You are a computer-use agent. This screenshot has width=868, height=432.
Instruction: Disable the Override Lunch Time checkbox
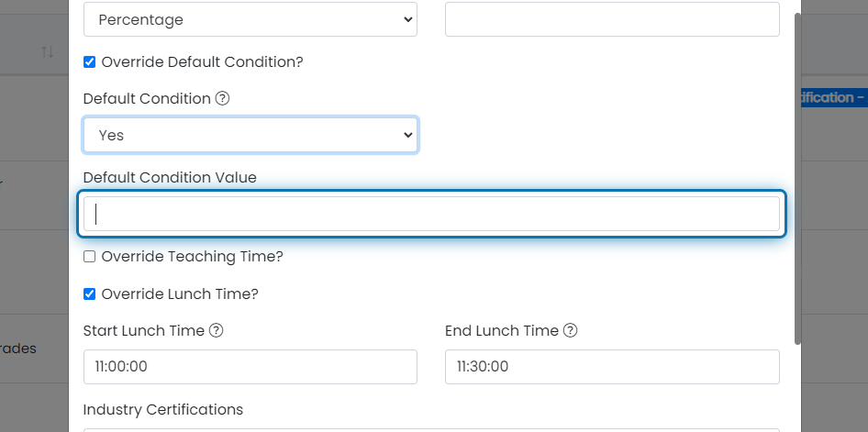[x=90, y=294]
